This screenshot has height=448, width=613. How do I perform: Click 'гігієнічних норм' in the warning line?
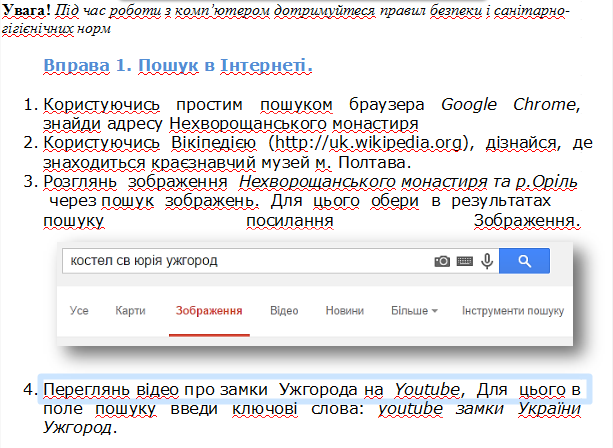pos(57,29)
